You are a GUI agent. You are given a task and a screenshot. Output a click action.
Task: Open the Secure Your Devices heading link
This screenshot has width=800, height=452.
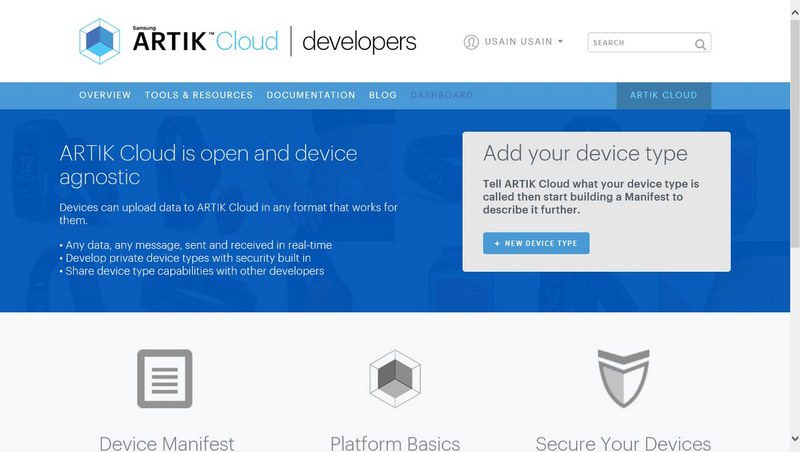[623, 443]
